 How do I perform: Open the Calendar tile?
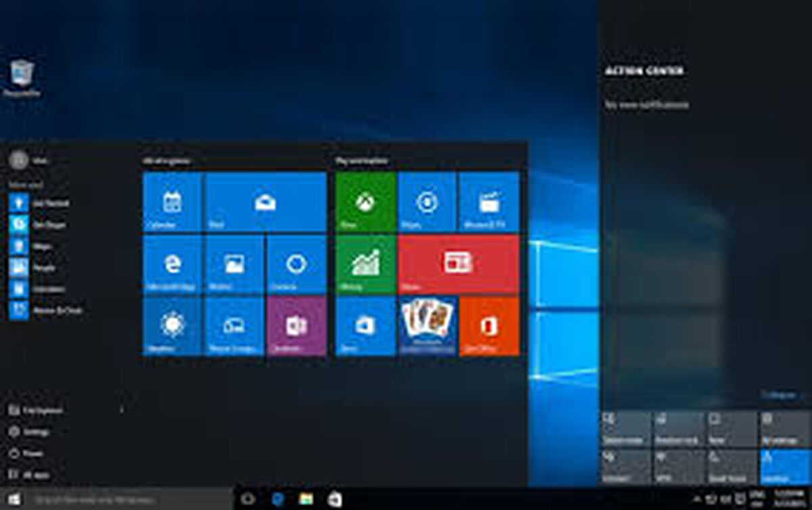[x=172, y=202]
